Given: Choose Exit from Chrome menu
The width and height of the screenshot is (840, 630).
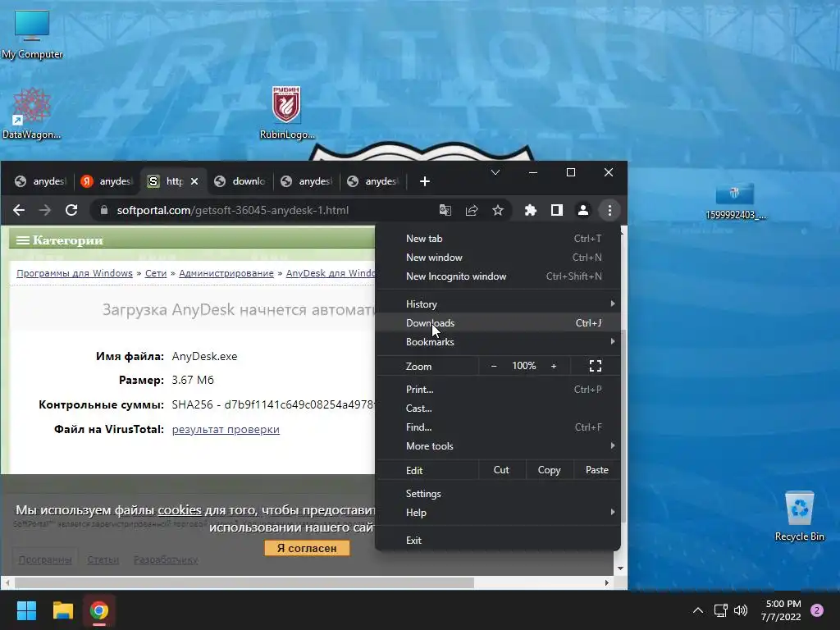Looking at the screenshot, I should click(x=498, y=540).
